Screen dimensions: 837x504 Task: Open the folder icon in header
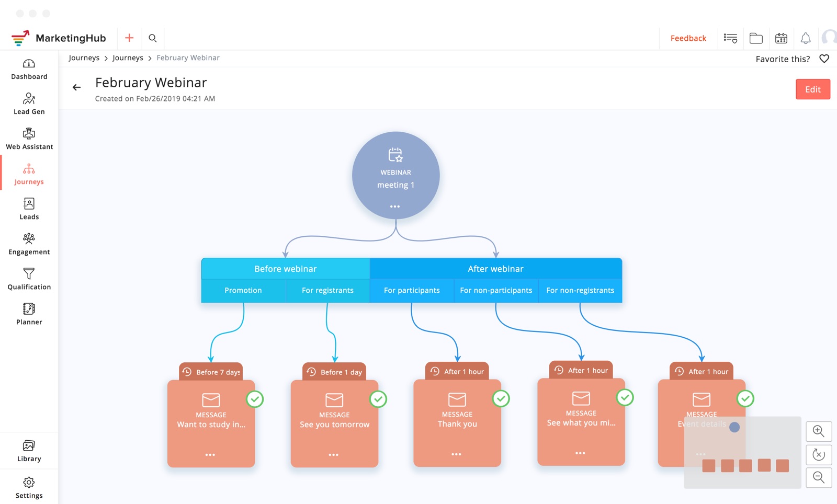click(756, 38)
